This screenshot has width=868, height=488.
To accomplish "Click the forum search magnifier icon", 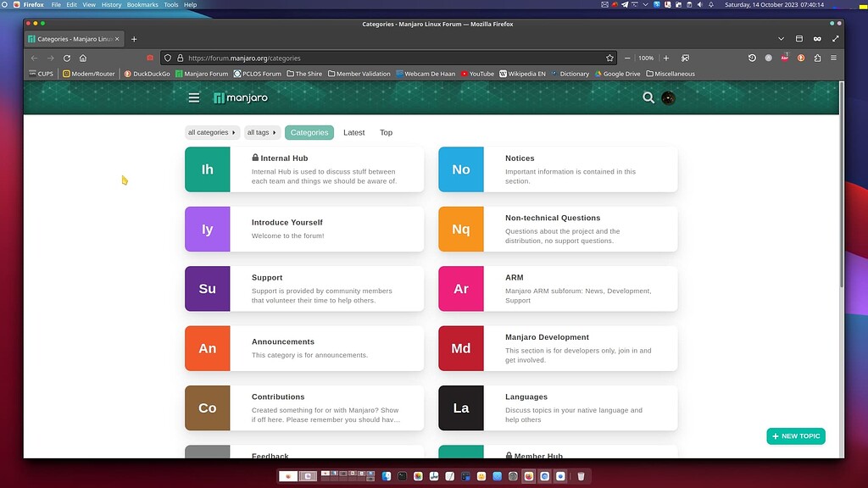I will coord(648,98).
